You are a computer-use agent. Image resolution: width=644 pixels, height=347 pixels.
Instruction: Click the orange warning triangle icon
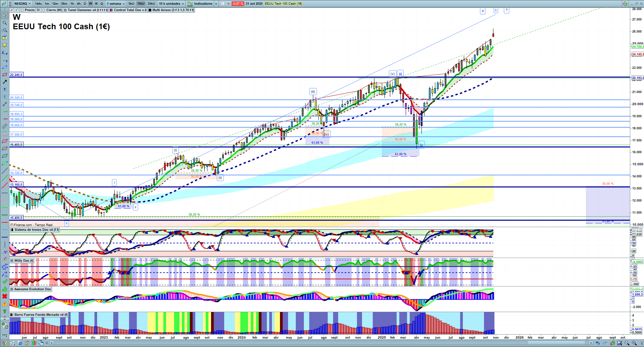(5, 304)
